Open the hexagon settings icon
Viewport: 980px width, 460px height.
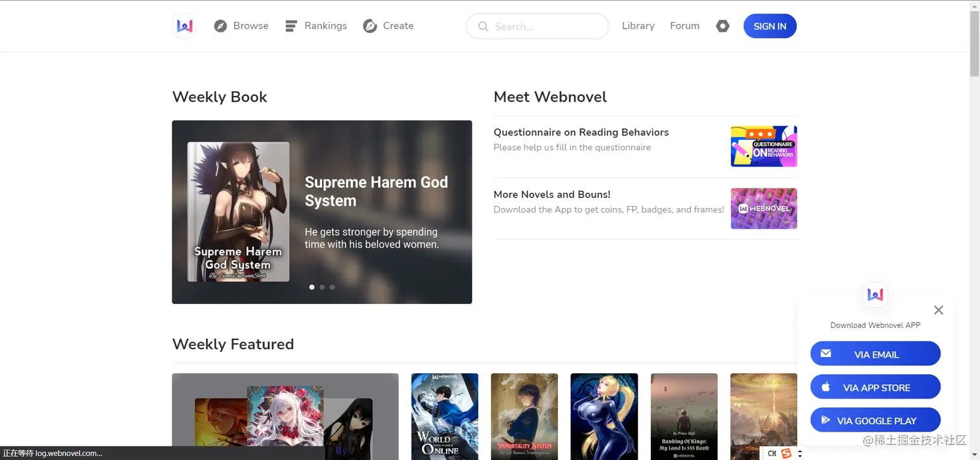[723, 26]
